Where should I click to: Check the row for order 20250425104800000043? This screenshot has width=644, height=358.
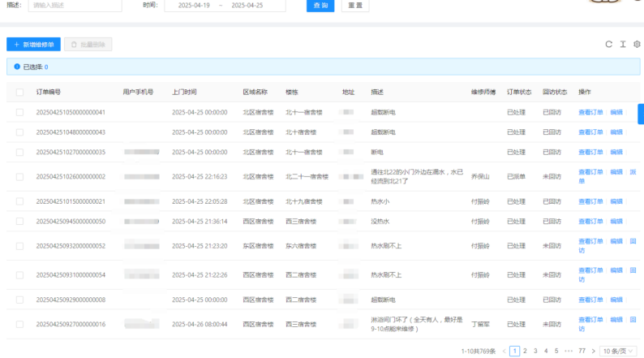point(19,132)
